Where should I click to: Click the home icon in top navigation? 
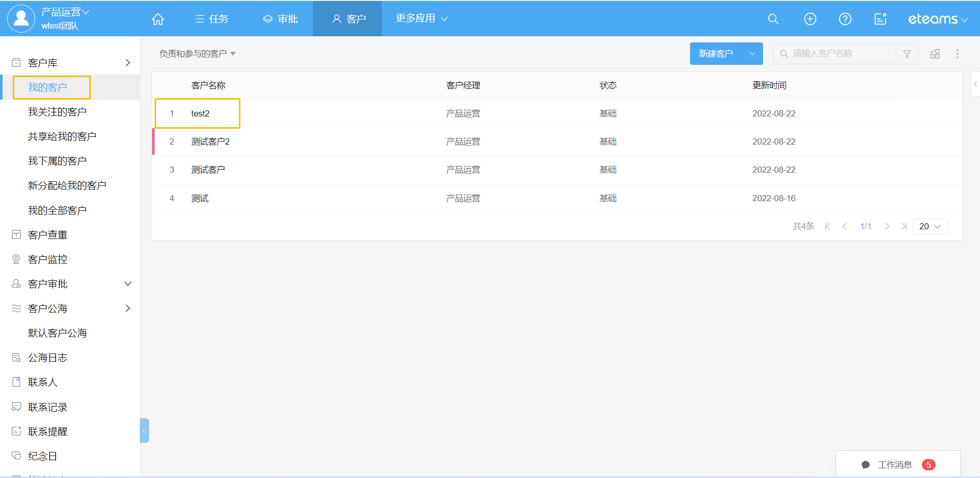pyautogui.click(x=158, y=19)
